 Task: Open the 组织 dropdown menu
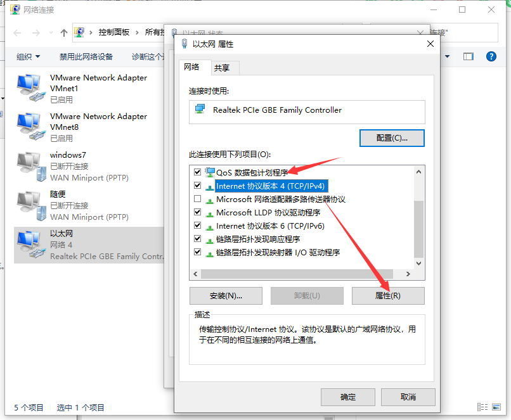28,56
